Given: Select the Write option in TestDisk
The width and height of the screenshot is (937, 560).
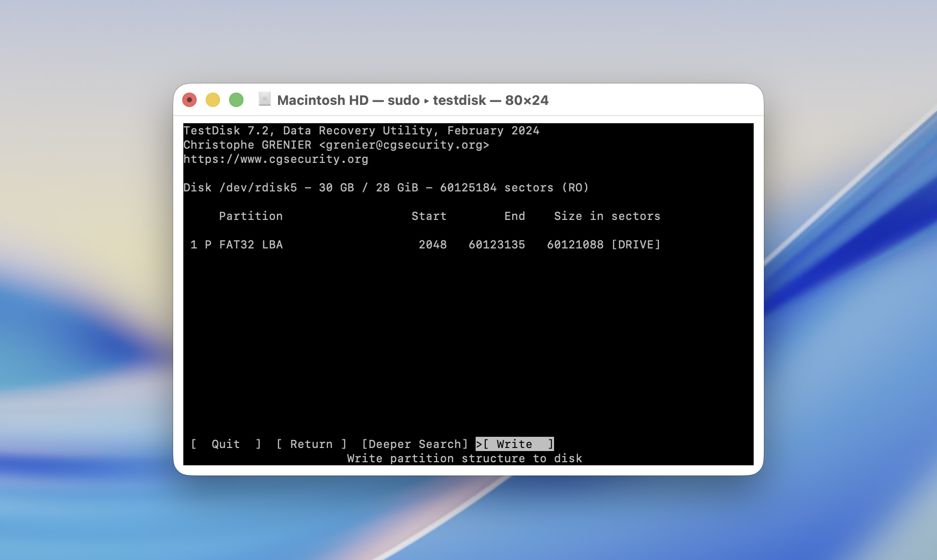Looking at the screenshot, I should 515,444.
